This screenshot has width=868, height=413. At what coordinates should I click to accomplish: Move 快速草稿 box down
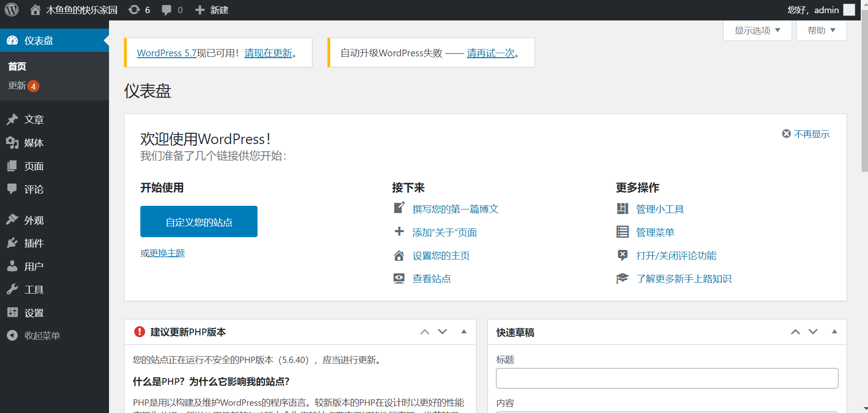point(813,332)
